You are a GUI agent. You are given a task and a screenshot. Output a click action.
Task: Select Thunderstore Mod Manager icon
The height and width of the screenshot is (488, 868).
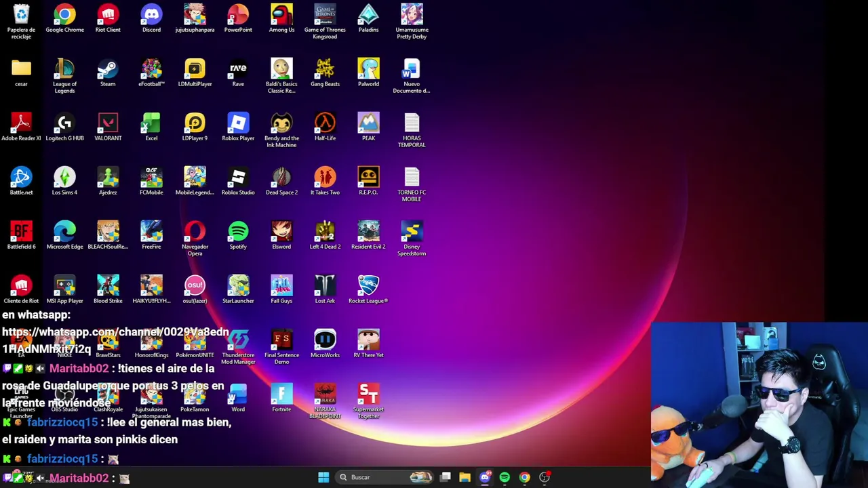pyautogui.click(x=238, y=347)
